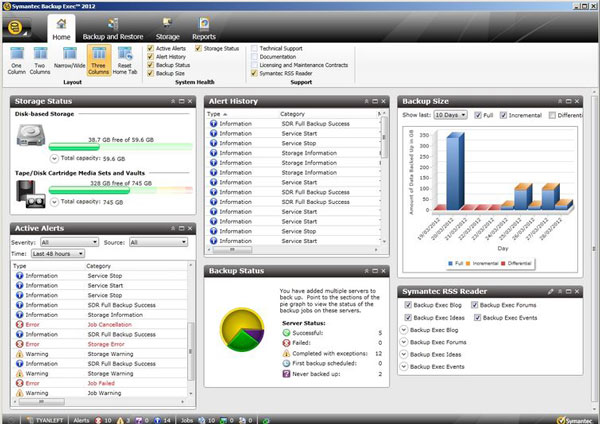600x424 pixels.
Task: Expand the Backup Exec Forums feed
Action: click(403, 342)
